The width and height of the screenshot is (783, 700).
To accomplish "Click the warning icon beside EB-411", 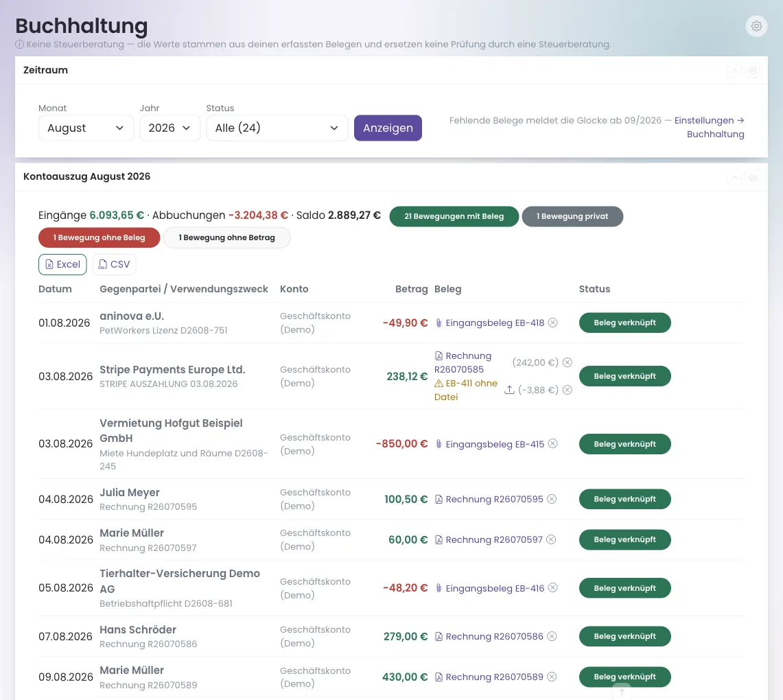I will click(x=439, y=384).
